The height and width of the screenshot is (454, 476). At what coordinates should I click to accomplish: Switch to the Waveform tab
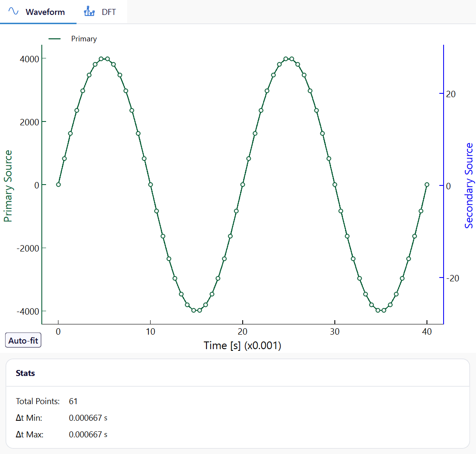click(38, 12)
